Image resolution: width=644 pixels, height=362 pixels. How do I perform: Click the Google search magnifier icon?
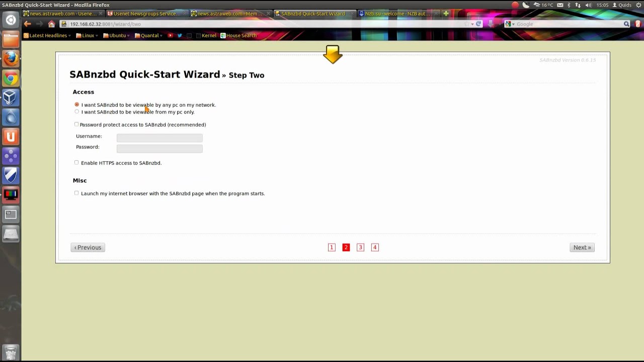[x=626, y=24]
